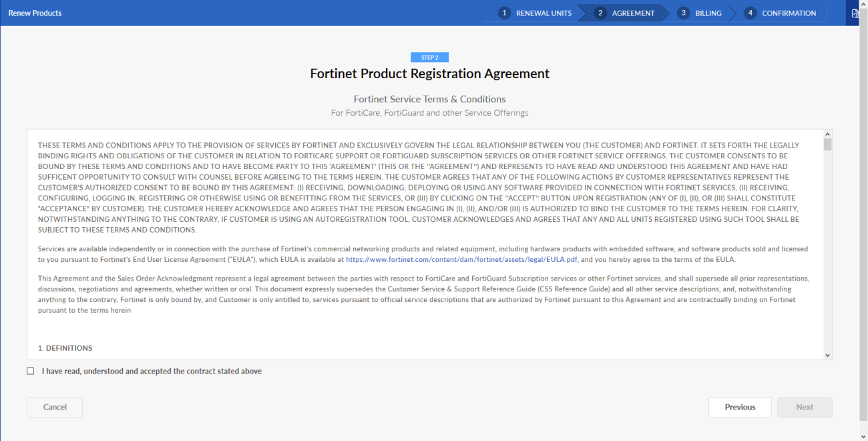This screenshot has height=441, width=868.
Task: Click the '1. DEFINITIONS' heading
Action: click(65, 348)
